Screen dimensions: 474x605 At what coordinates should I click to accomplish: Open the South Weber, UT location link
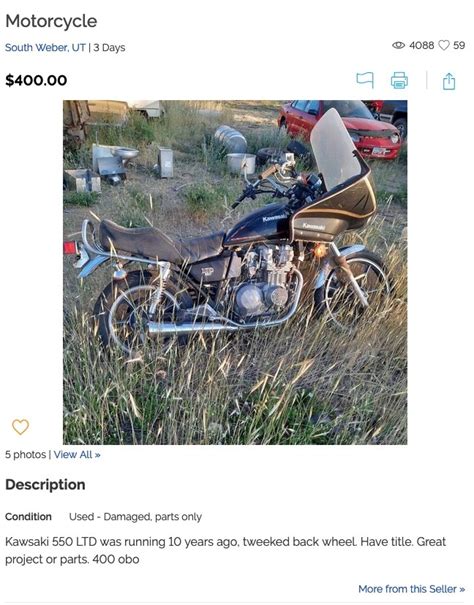45,47
